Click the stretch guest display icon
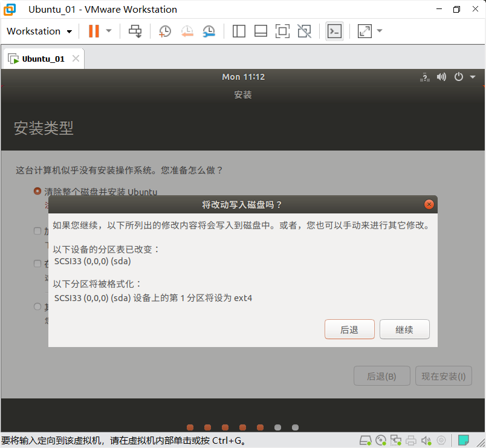 coord(364,31)
